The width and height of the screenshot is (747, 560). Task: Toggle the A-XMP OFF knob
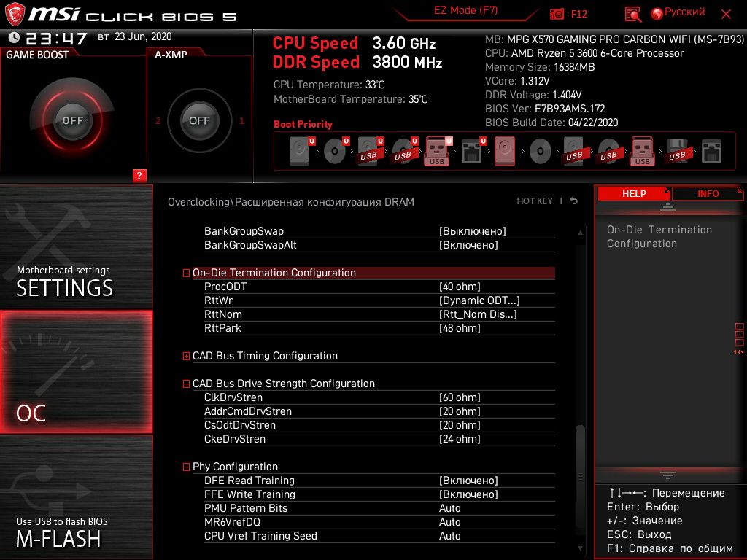pos(199,120)
